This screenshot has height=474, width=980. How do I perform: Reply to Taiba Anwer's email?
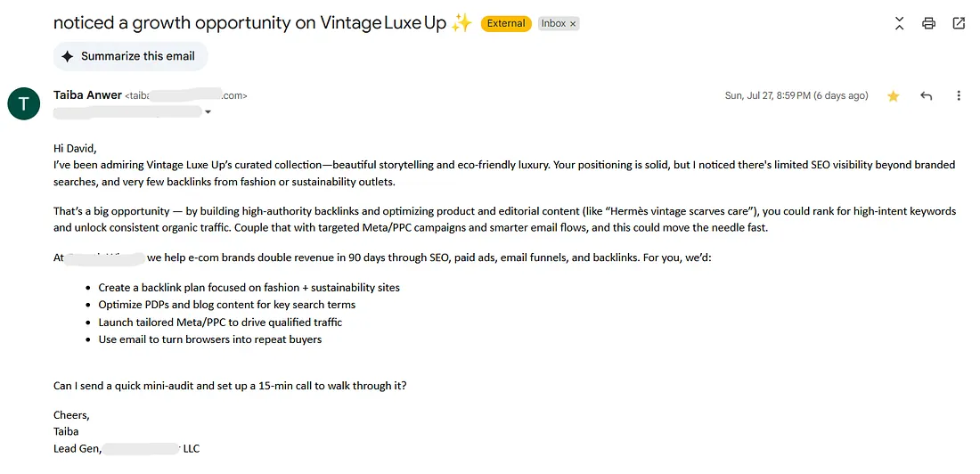927,96
